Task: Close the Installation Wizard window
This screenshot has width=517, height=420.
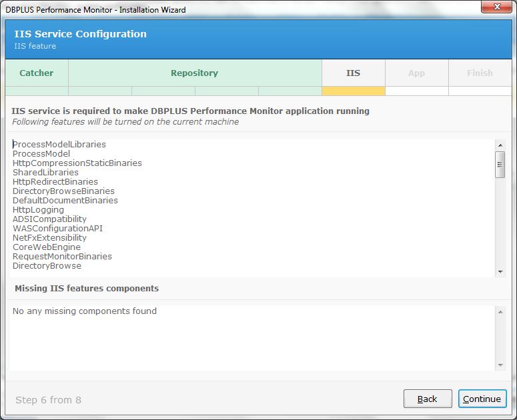Action: [496, 7]
